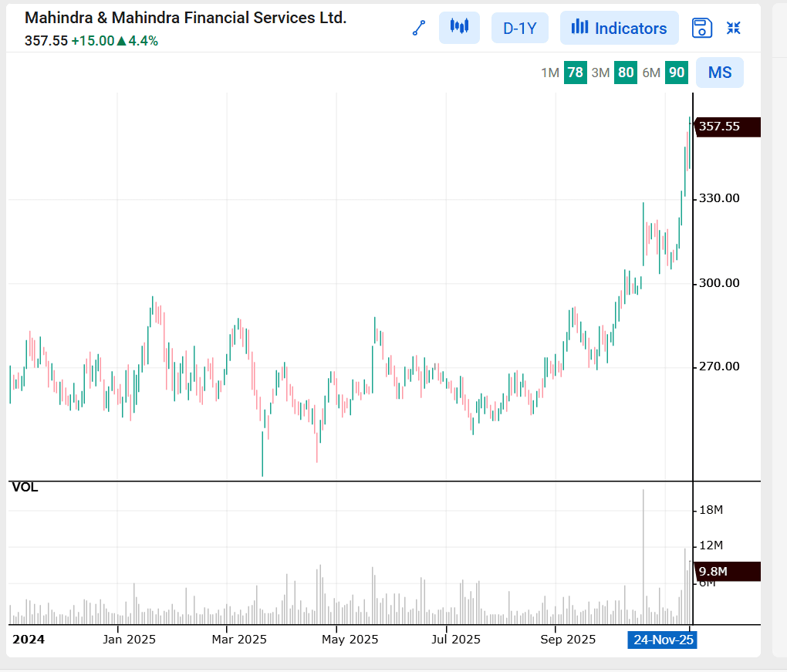The image size is (787, 672).
Task: Click the Jul 2025 axis label
Action: point(456,640)
